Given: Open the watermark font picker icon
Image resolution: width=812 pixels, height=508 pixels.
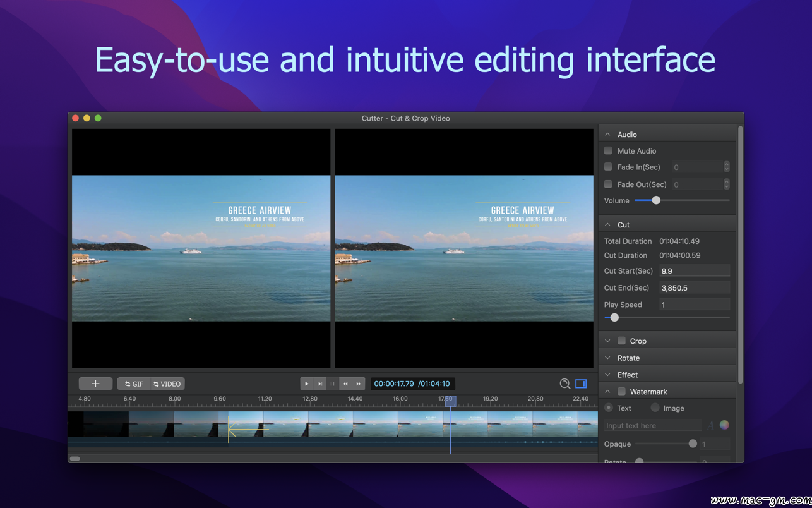Looking at the screenshot, I should 711,425.
